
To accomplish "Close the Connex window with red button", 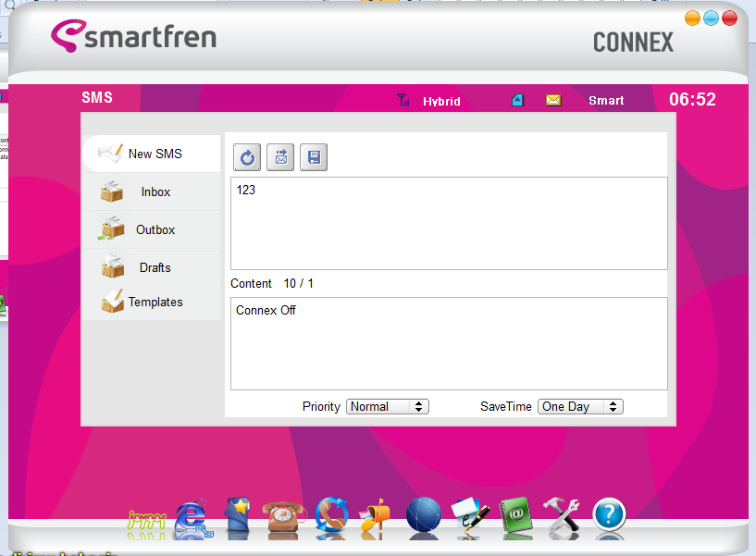I will (729, 19).
